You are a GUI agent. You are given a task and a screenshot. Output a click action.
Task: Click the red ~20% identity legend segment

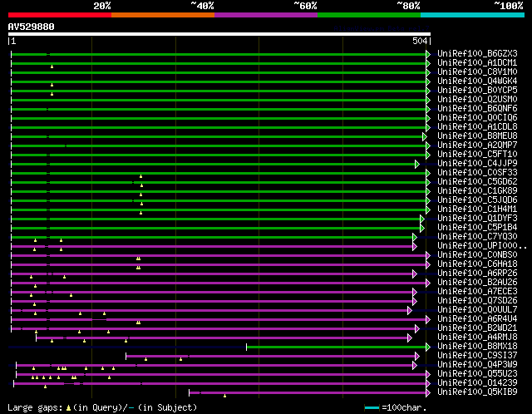[x=59, y=15]
